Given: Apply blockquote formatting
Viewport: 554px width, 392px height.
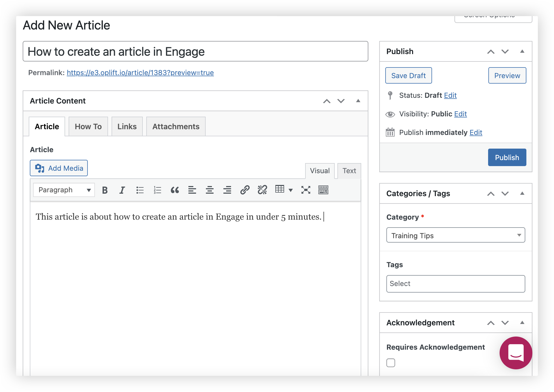Looking at the screenshot, I should tap(175, 190).
